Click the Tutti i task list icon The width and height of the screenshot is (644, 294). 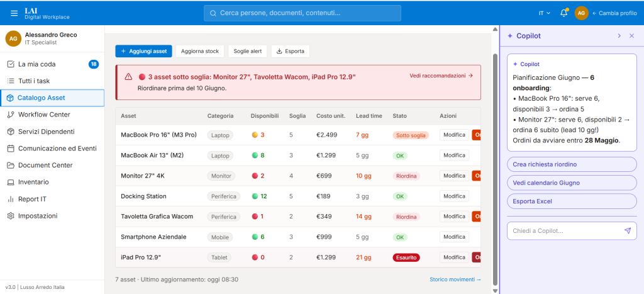point(11,81)
